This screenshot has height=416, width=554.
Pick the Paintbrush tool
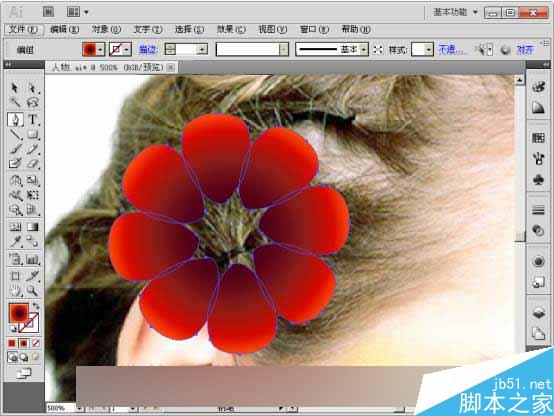click(15, 149)
